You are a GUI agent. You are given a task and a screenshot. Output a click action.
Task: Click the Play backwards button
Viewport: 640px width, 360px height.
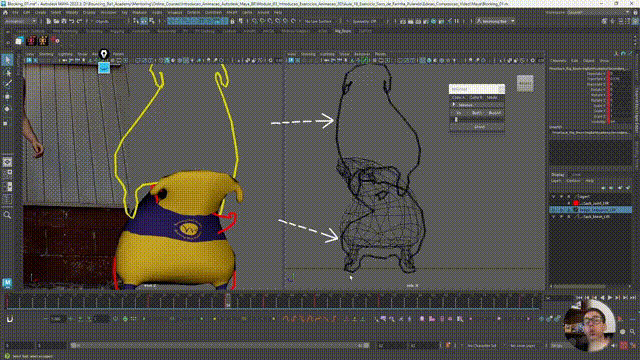click(x=602, y=298)
